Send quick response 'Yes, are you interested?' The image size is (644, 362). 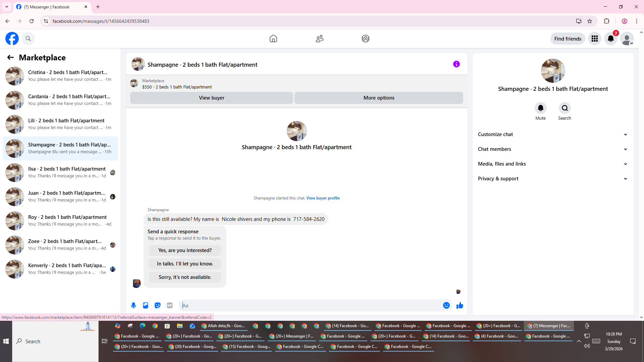[185, 250]
